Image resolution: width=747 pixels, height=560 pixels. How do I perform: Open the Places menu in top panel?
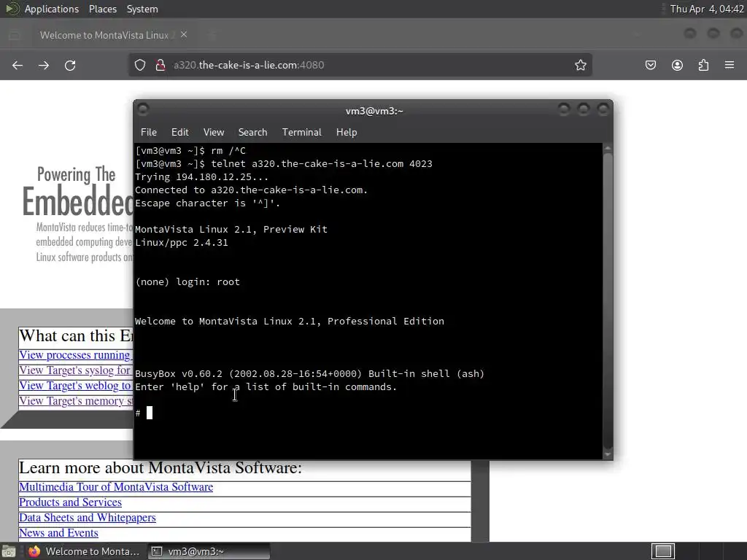pyautogui.click(x=103, y=9)
